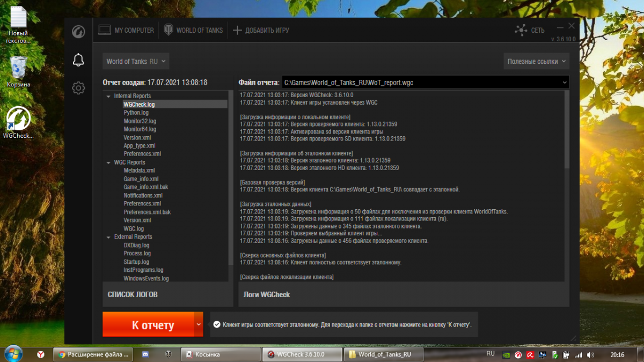Select WGC.log in the log list
The image size is (644, 362).
[x=134, y=228]
